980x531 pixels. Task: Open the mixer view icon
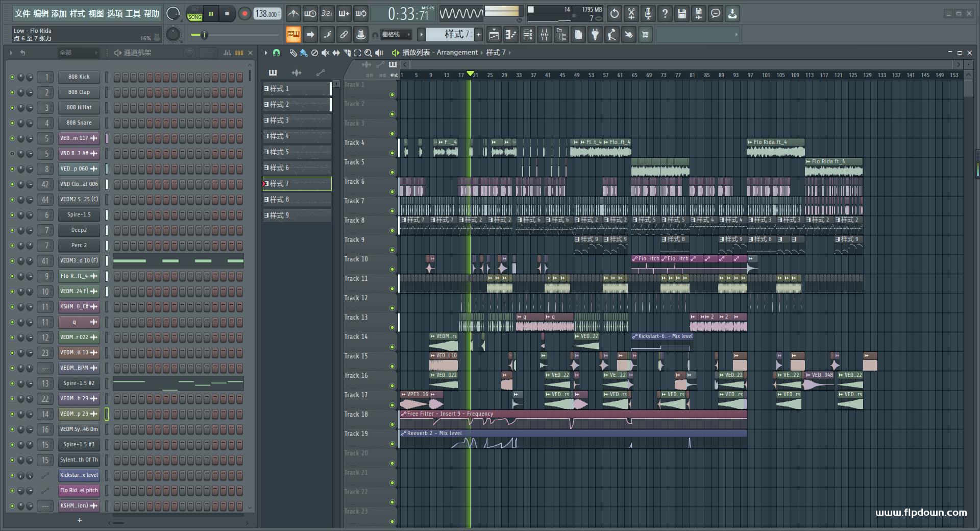pyautogui.click(x=545, y=35)
